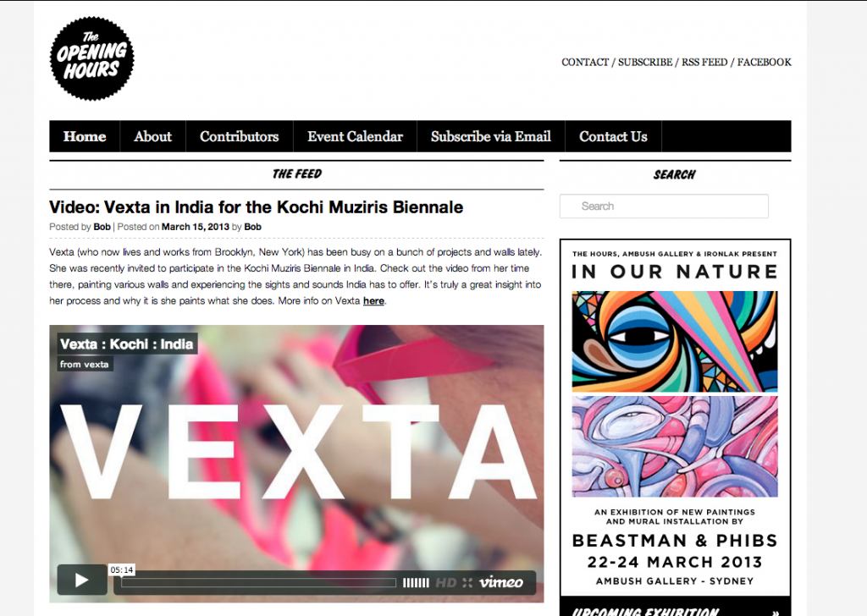The height and width of the screenshot is (616, 867).
Task: Open the Home navigation tab
Action: (x=85, y=136)
